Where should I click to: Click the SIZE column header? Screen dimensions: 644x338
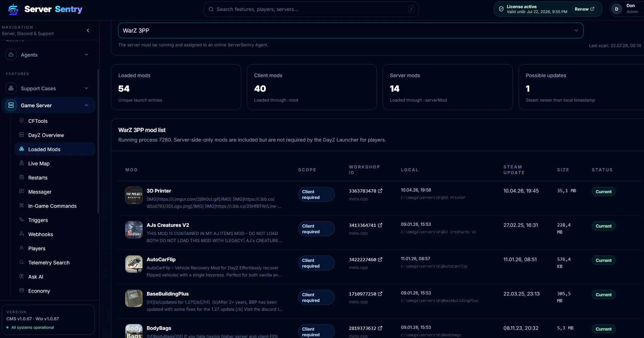click(x=563, y=170)
